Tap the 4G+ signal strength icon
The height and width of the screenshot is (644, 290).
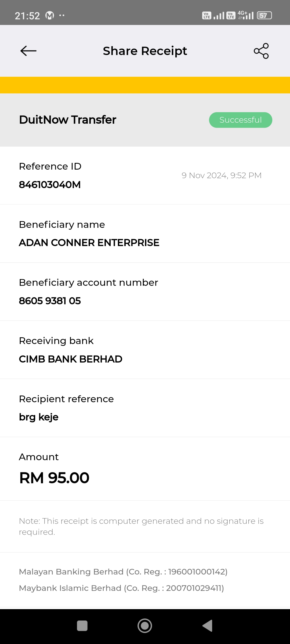tap(246, 15)
